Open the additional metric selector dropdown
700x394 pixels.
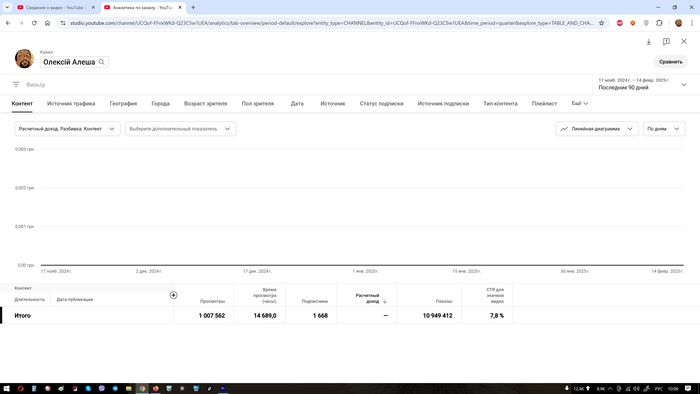pyautogui.click(x=180, y=129)
